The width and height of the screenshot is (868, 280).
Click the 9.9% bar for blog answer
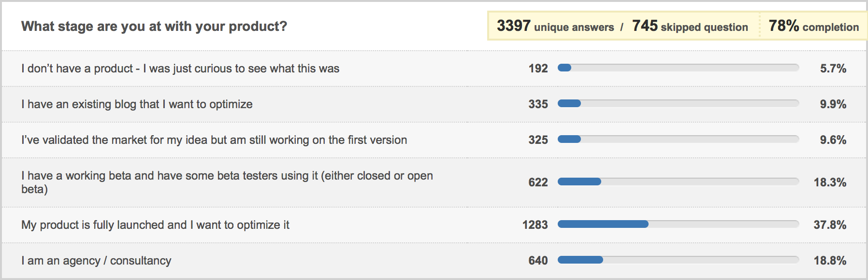pos(678,104)
